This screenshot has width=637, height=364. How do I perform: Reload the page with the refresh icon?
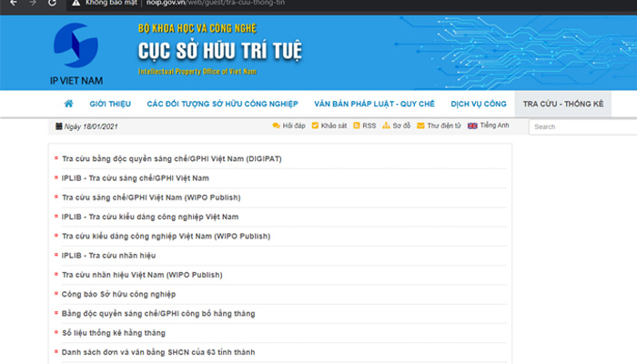pos(52,3)
